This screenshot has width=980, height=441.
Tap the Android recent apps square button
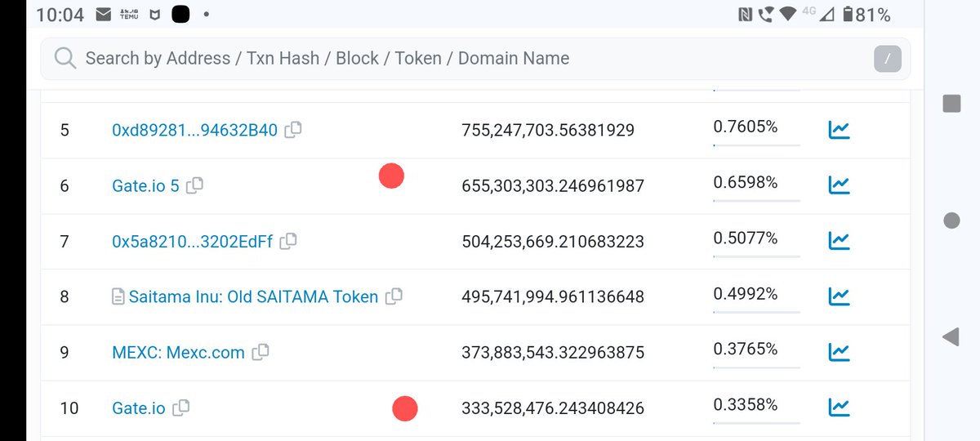[951, 103]
